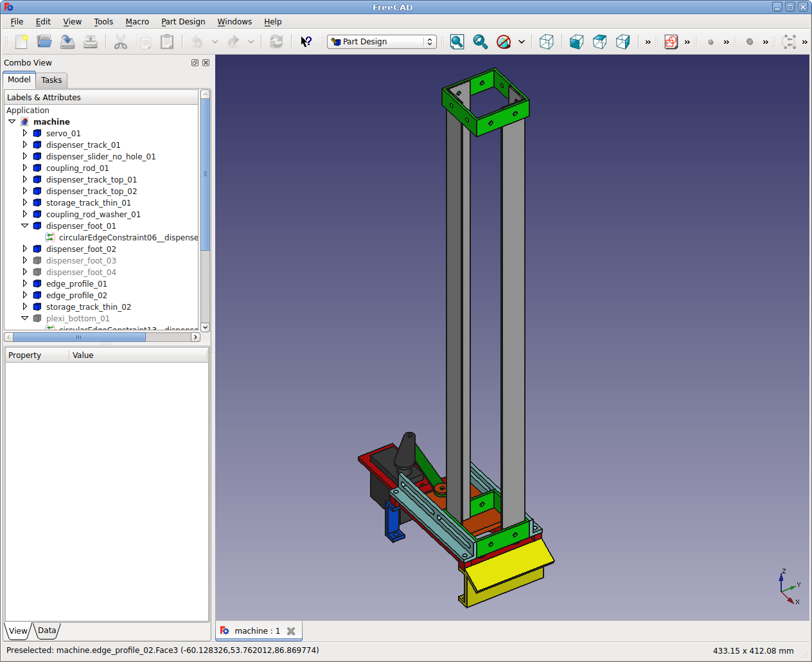Click the Copy toolbar icon
This screenshot has height=662, width=812.
(144, 42)
